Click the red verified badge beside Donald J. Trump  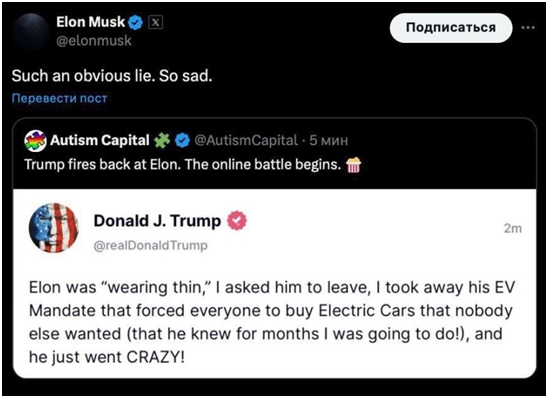237,221
